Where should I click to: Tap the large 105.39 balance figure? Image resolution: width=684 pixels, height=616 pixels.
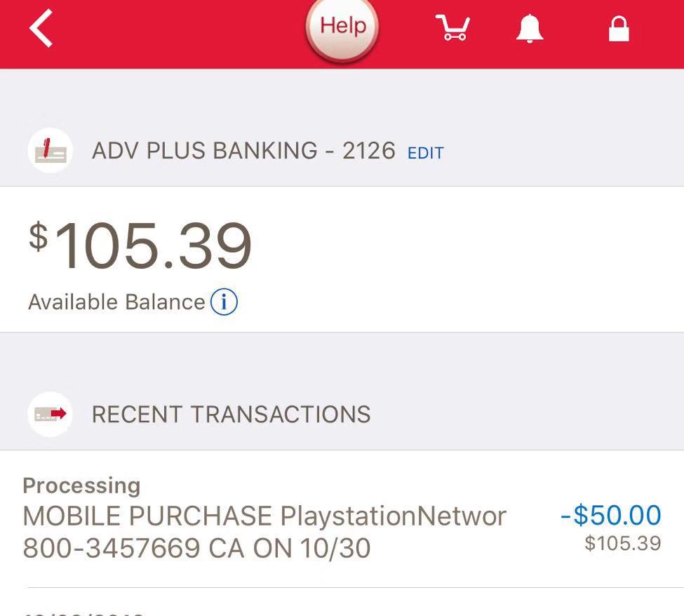153,245
